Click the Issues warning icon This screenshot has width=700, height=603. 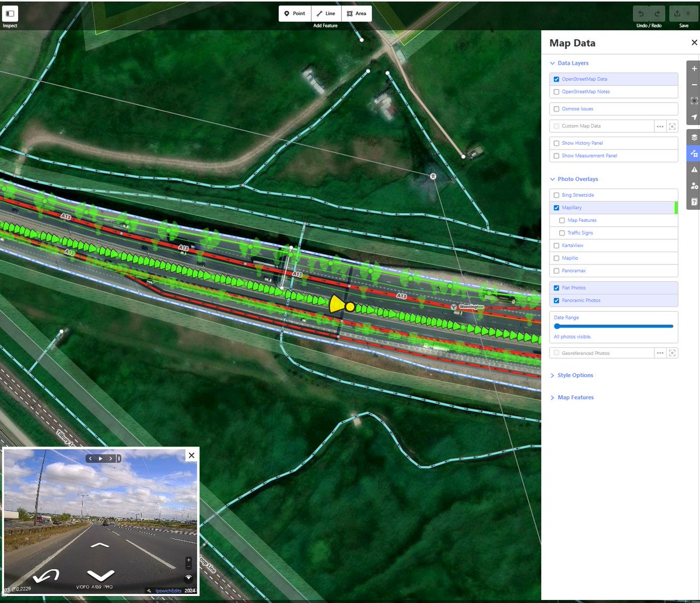coord(693,169)
